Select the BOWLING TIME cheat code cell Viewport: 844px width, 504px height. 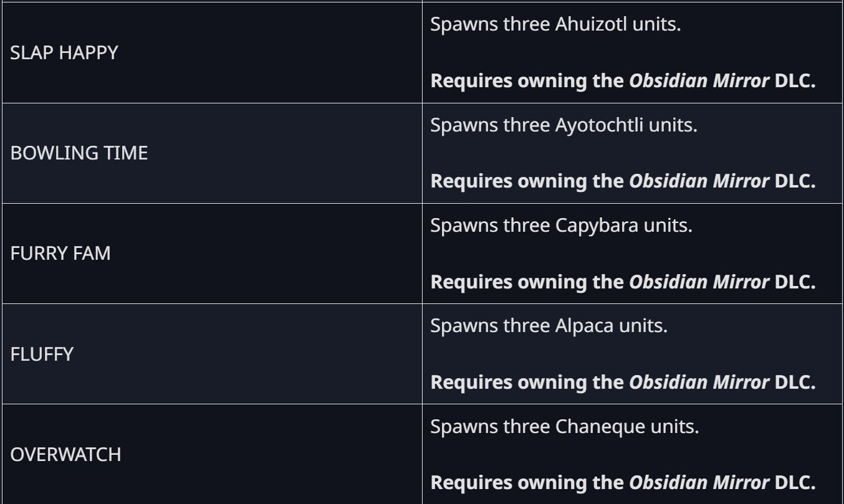[79, 153]
